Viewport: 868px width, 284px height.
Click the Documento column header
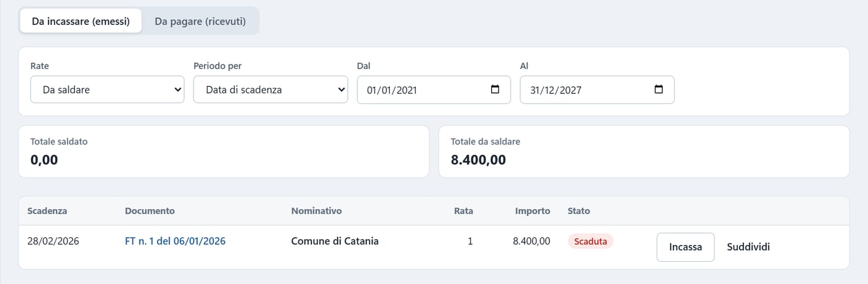(150, 211)
